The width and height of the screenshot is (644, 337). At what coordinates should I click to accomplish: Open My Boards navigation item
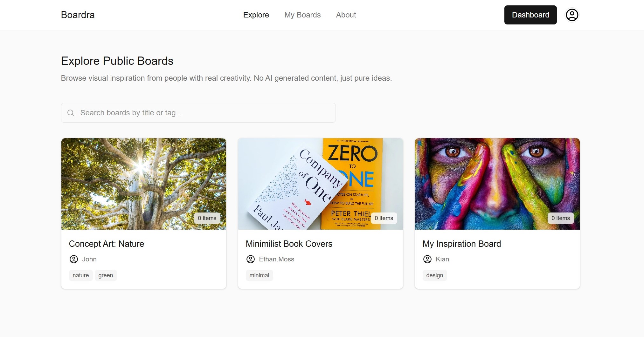(x=302, y=15)
